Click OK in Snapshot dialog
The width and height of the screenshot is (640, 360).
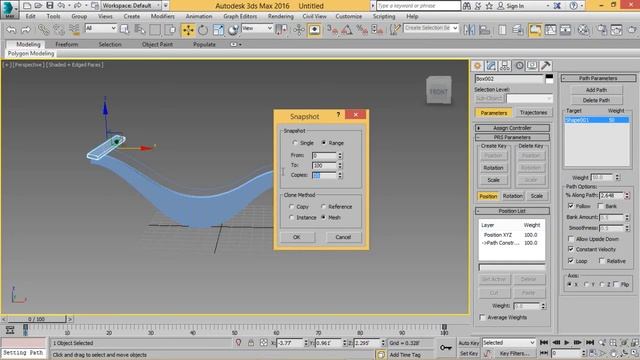click(297, 237)
